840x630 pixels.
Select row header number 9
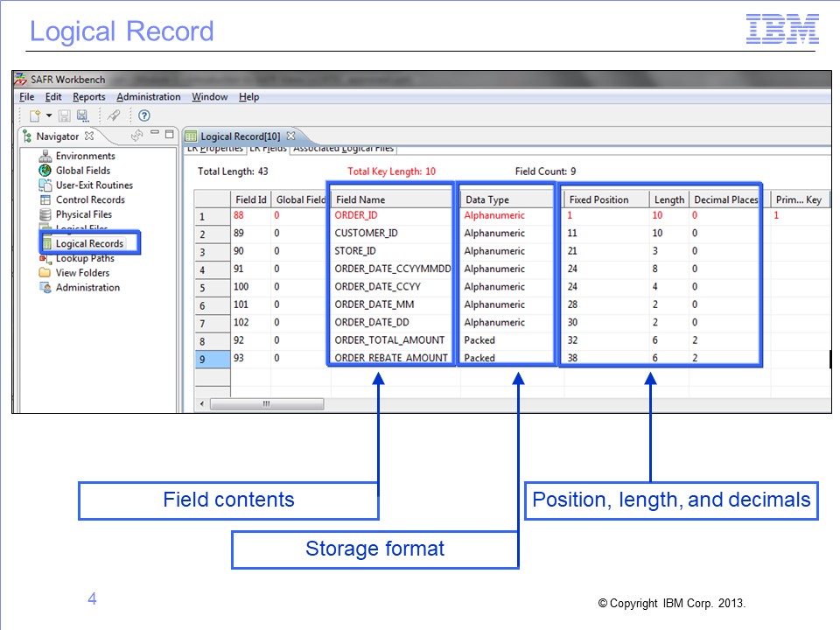click(x=212, y=359)
